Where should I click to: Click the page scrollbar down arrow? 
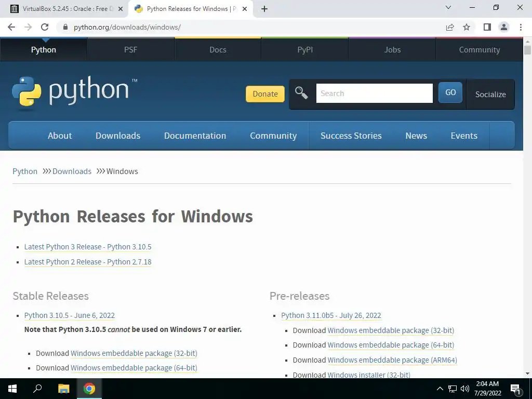tap(527, 374)
